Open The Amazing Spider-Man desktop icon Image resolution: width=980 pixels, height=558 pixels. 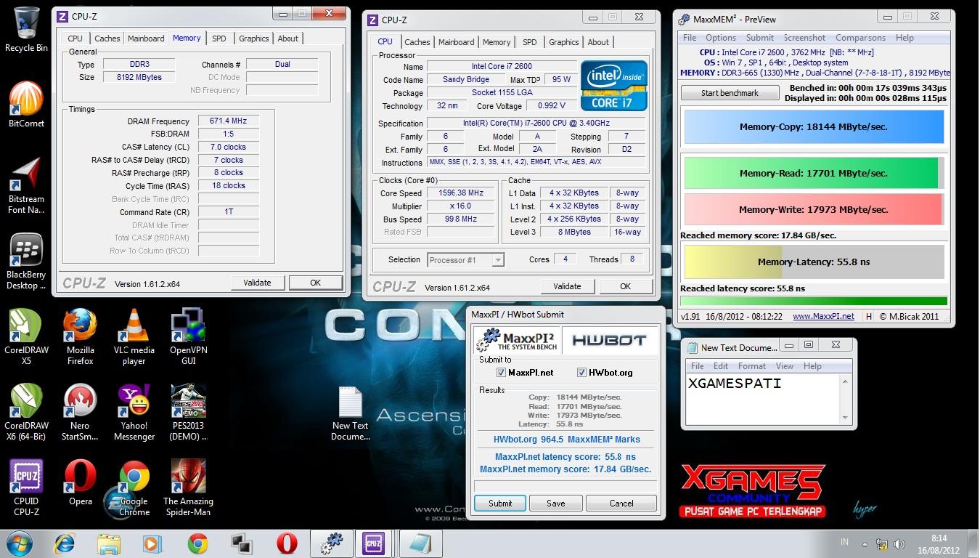(x=188, y=488)
